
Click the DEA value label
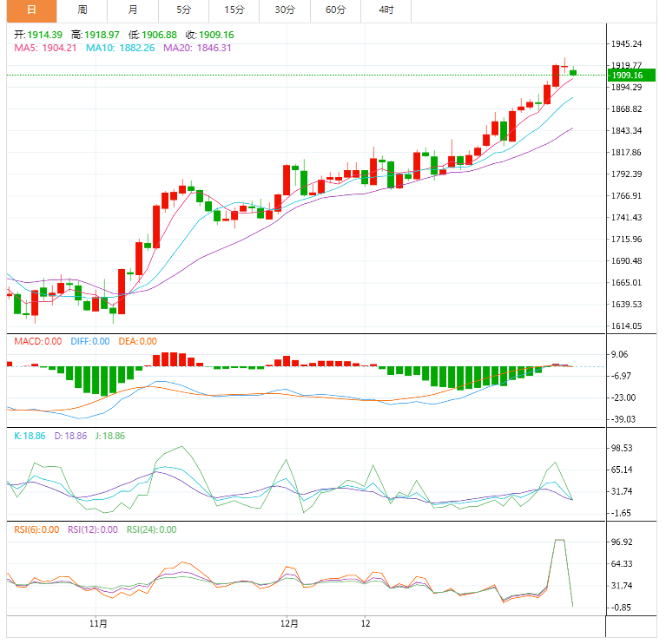[137, 341]
